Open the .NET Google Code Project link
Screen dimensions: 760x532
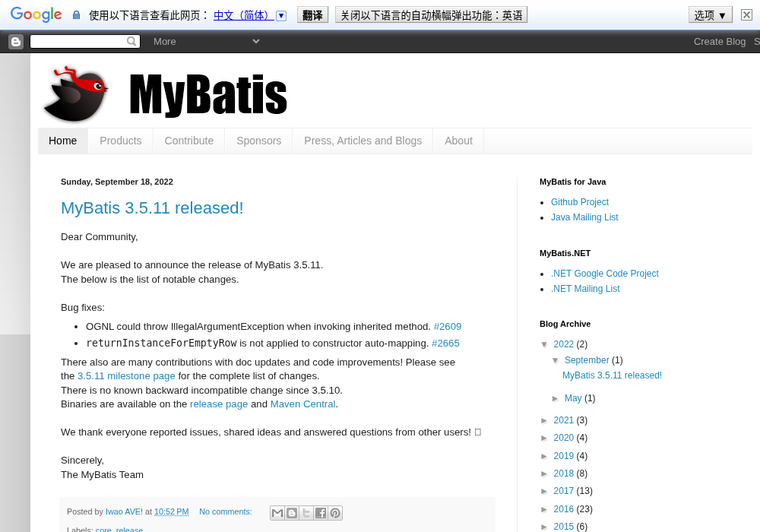point(605,274)
